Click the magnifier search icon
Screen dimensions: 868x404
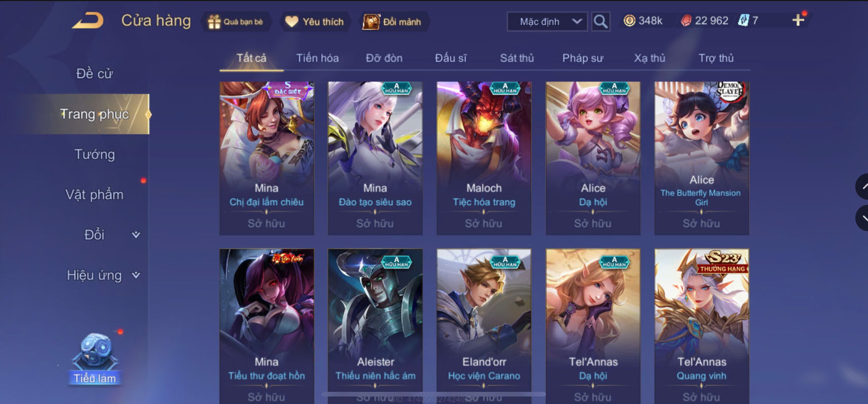point(600,21)
